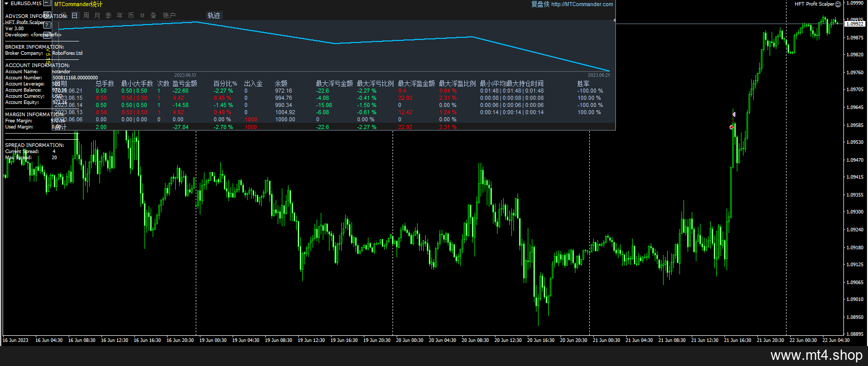Click the Current Spread value 4
868x366 pixels.
tap(54, 152)
